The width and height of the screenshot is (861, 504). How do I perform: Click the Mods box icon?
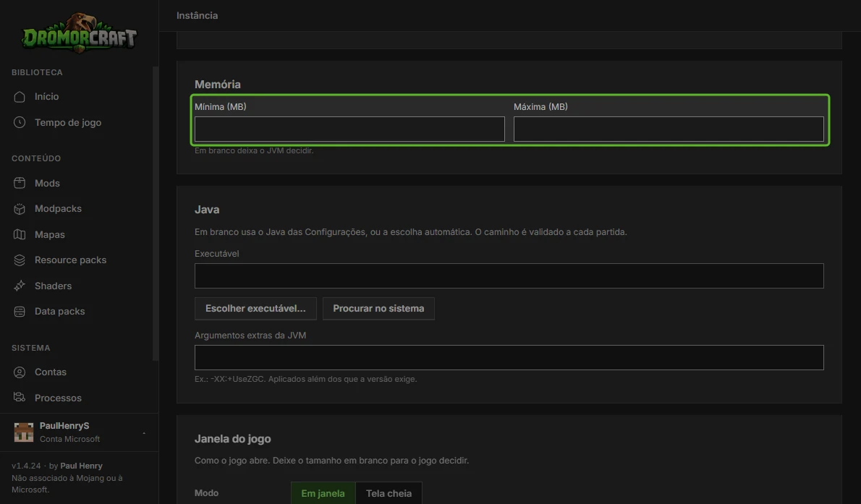(20, 183)
